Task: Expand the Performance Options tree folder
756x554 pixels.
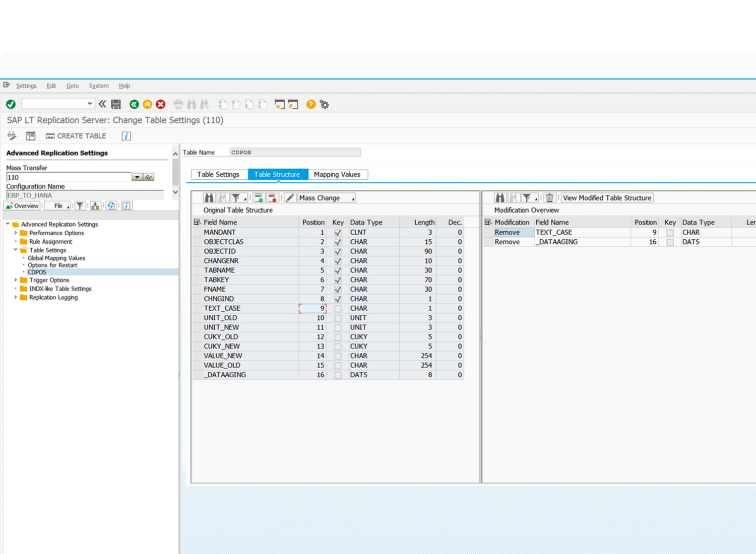Action: 16,233
